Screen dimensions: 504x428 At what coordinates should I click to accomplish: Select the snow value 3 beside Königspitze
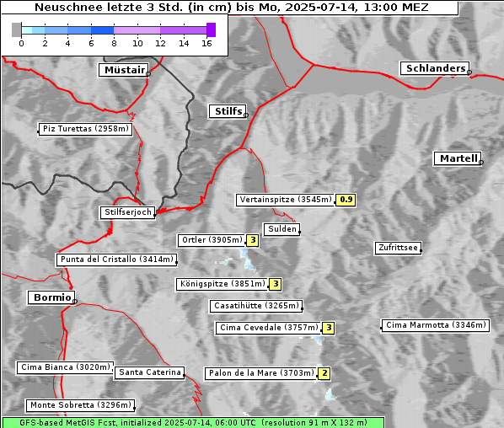coord(275,284)
